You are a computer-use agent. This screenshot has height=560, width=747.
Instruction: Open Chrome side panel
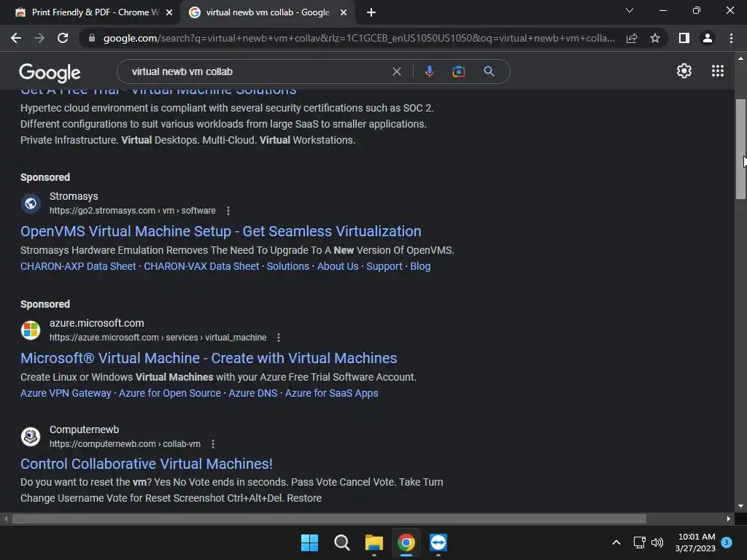(684, 38)
